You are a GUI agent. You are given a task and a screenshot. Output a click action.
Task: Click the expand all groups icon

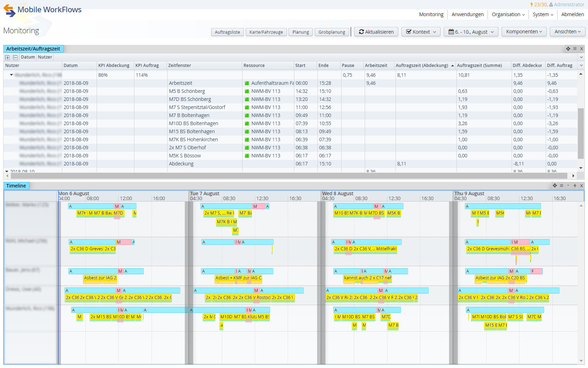click(x=7, y=57)
